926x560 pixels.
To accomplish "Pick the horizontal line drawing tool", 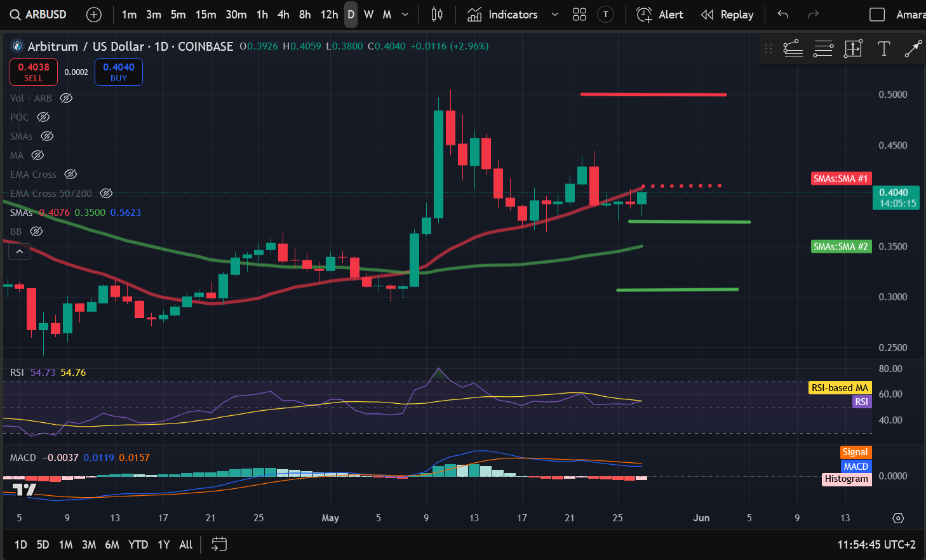I will [x=823, y=49].
